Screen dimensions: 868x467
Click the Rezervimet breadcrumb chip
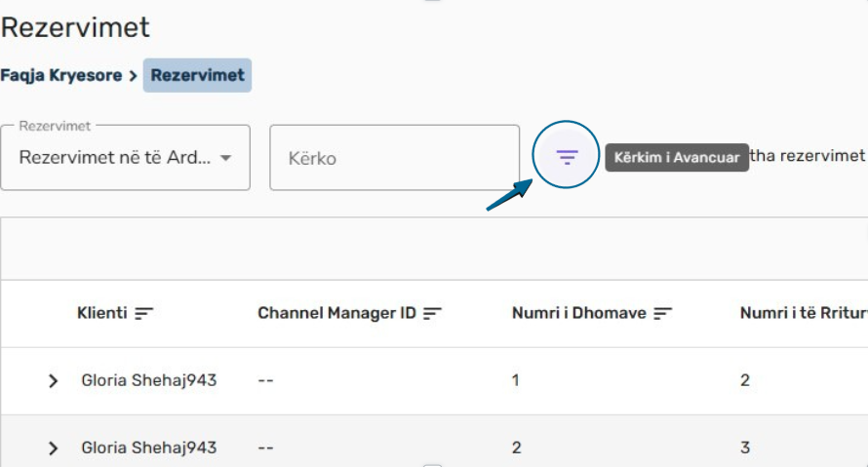[197, 75]
